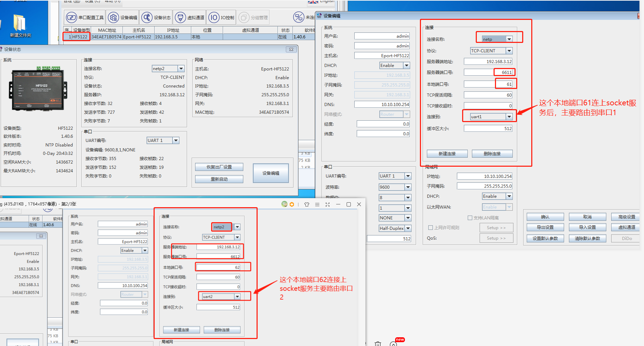This screenshot has height=346, width=644.
Task: Click the Setup >> button beside 上网许可规则
Action: coord(496,228)
